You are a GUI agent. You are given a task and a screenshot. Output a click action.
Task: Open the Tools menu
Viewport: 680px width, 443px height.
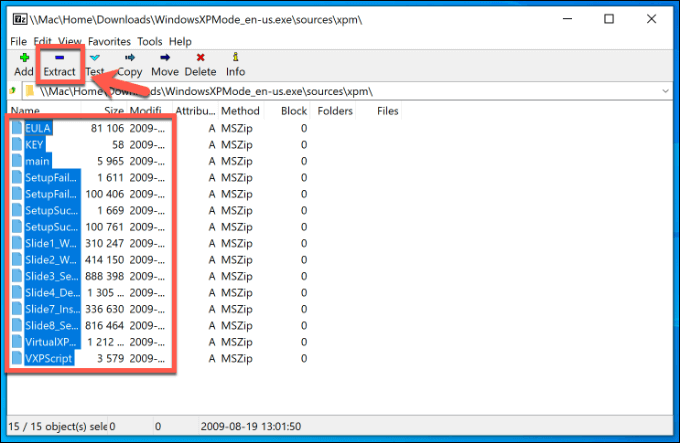point(150,42)
